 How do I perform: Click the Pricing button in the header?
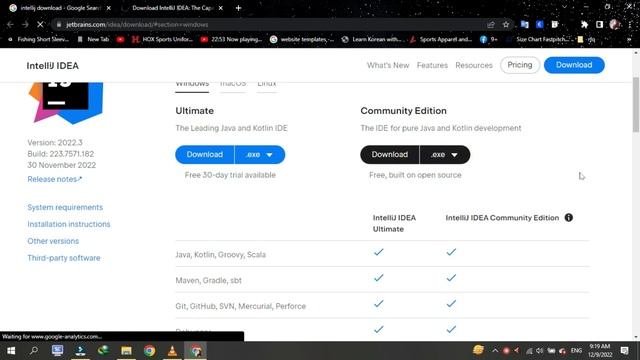point(520,65)
